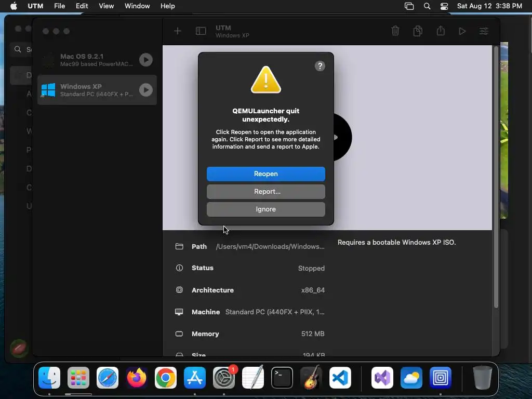532x399 pixels.
Task: Click the plus icon to add new VM
Action: tap(178, 31)
